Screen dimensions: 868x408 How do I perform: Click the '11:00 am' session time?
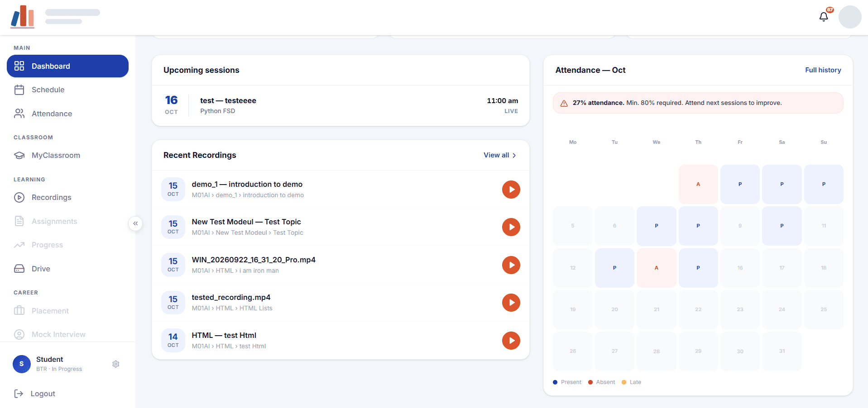503,101
